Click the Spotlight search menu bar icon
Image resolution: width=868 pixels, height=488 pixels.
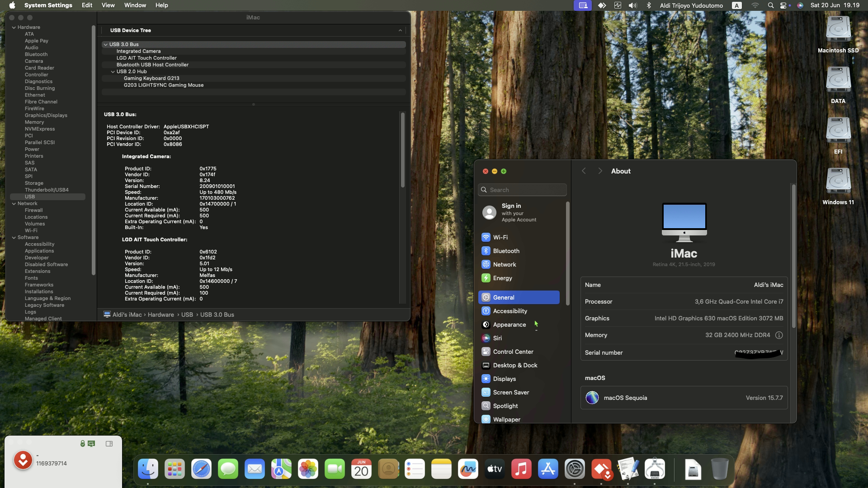[x=771, y=5]
